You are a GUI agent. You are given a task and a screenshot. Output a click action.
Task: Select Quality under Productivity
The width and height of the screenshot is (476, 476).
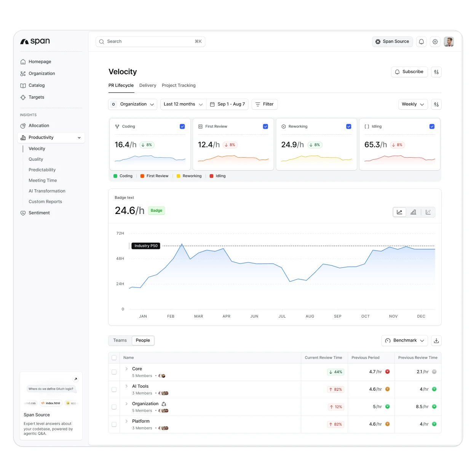[x=36, y=159]
